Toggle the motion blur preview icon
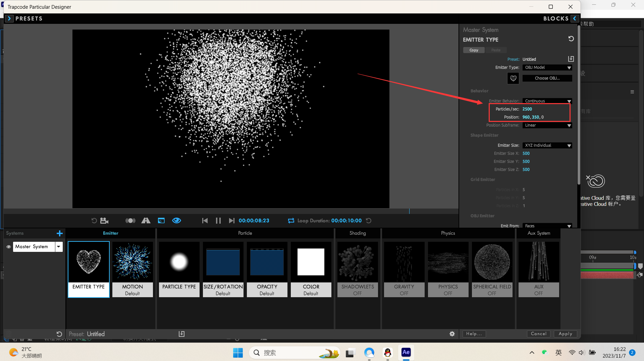 tap(130, 221)
